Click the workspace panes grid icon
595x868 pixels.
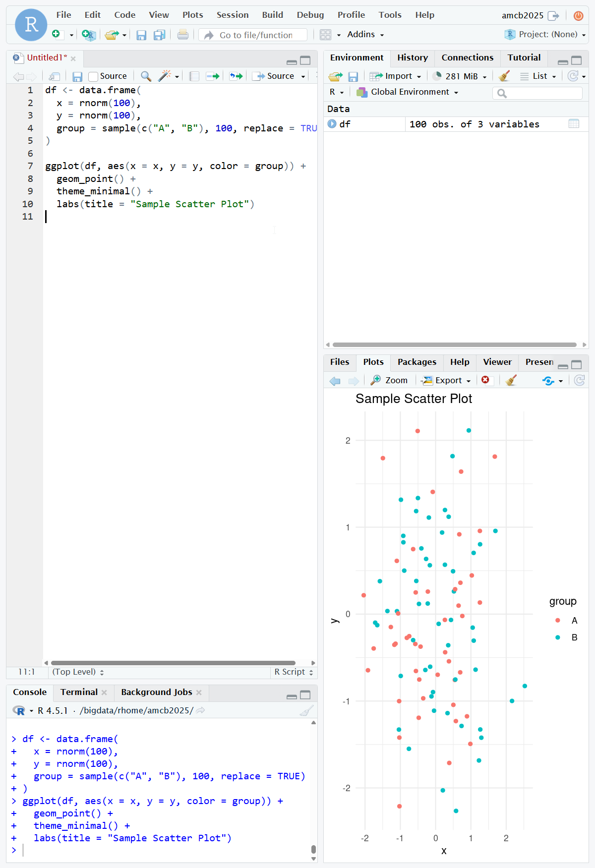(325, 35)
